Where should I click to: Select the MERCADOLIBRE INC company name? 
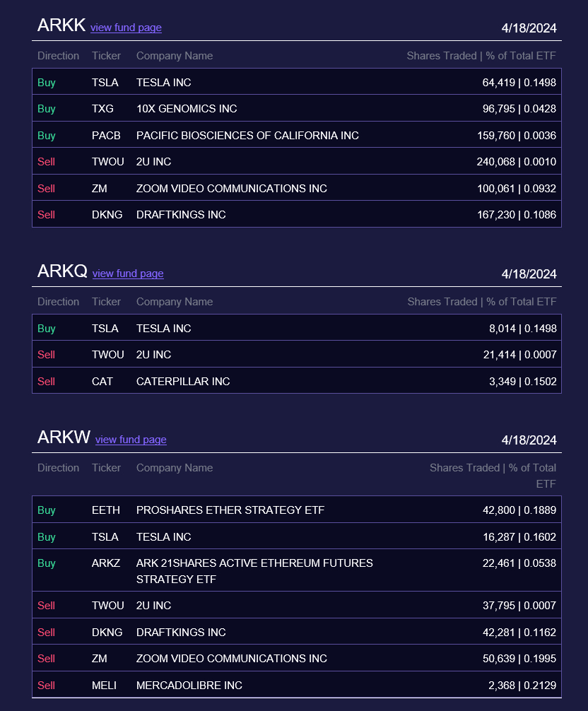pyautogui.click(x=189, y=686)
